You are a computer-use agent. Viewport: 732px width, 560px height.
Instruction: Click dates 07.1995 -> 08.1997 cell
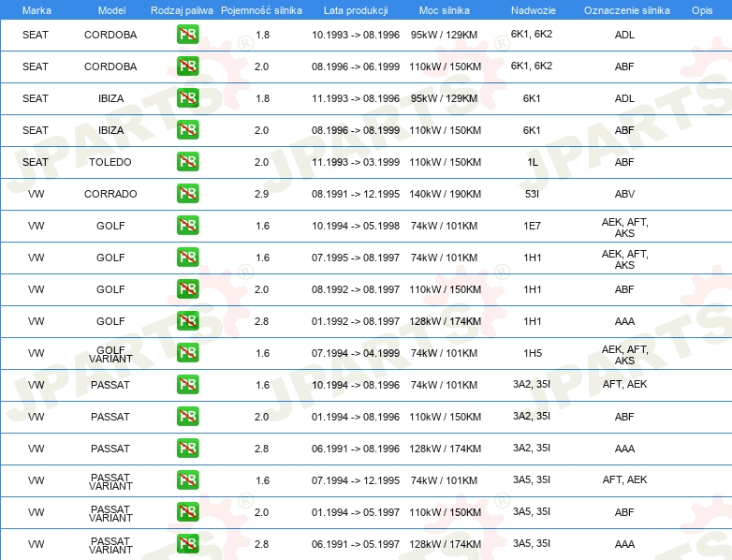click(x=356, y=258)
